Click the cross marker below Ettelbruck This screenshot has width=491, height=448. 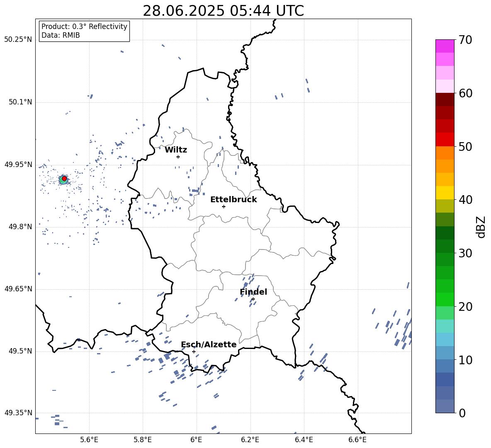(x=224, y=206)
